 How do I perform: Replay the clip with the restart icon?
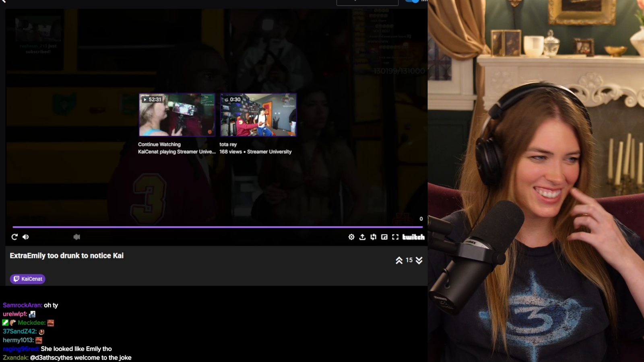tap(14, 237)
